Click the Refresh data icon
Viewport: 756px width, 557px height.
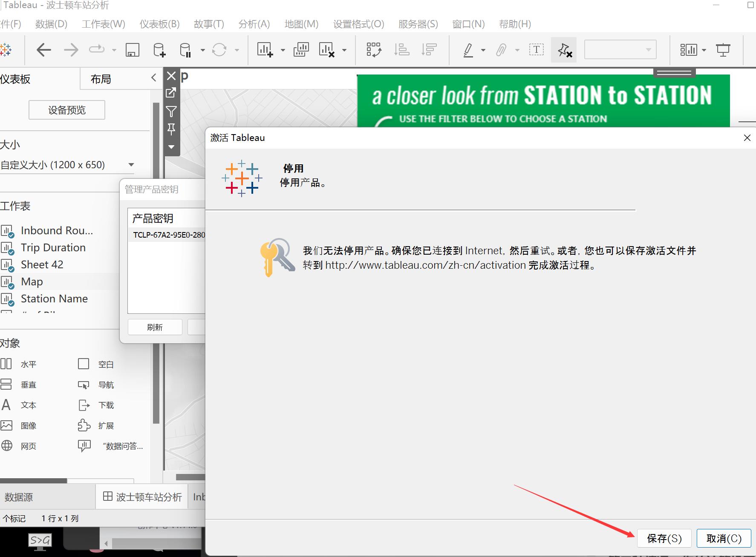click(x=219, y=50)
